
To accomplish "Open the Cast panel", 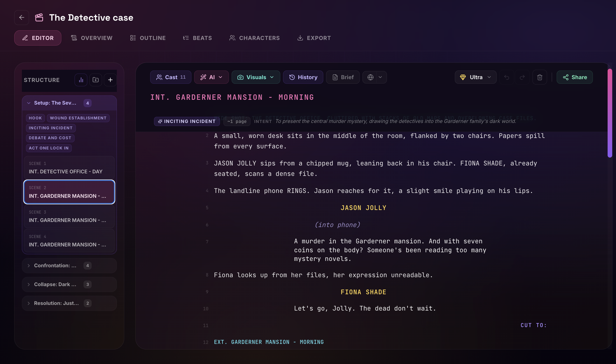I will point(171,77).
